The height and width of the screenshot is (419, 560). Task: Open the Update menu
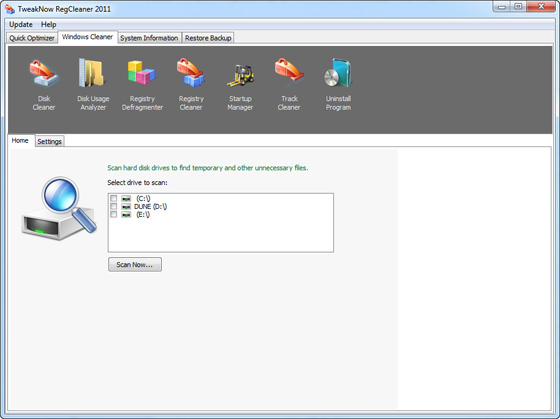click(21, 25)
